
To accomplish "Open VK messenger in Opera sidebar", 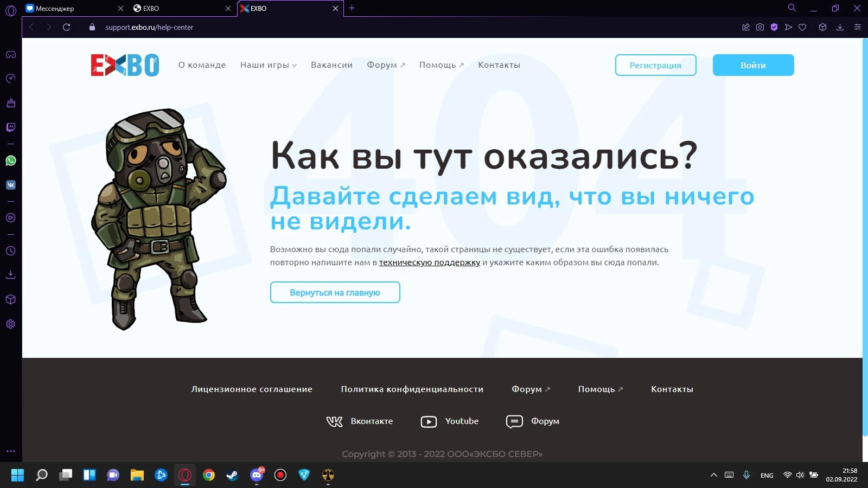I will coord(11,185).
